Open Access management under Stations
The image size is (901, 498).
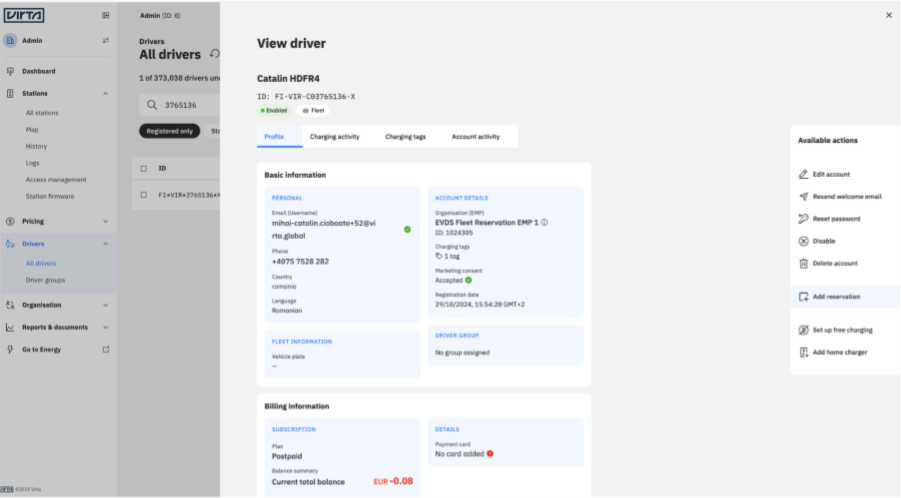click(x=56, y=180)
